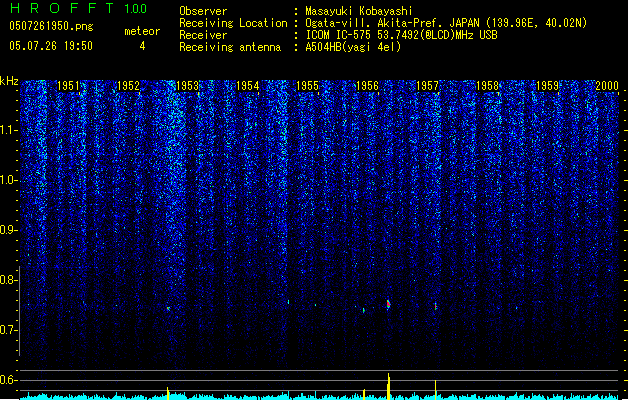629x400 pixels.
Task: Click the Observer label
Action: click(203, 11)
